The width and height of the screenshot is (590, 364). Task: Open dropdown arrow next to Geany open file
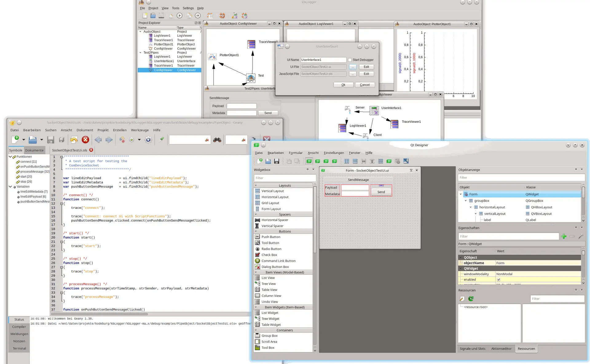click(41, 140)
